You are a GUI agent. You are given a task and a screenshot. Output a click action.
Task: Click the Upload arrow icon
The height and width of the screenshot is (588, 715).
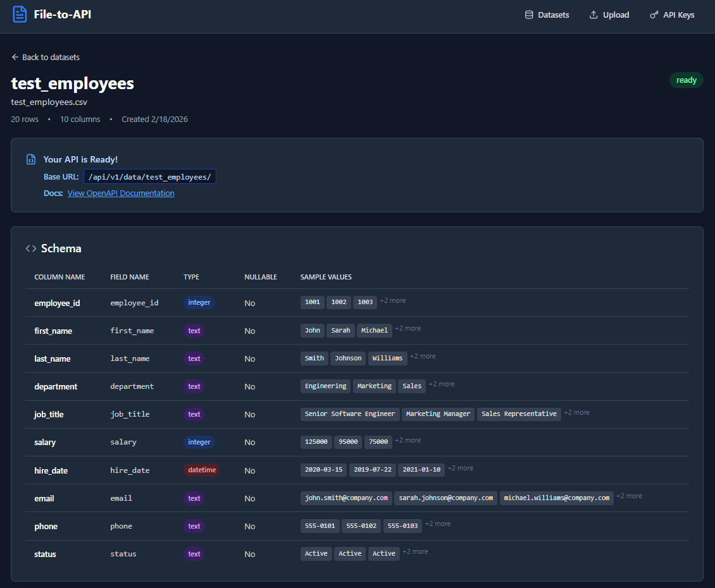tap(593, 15)
